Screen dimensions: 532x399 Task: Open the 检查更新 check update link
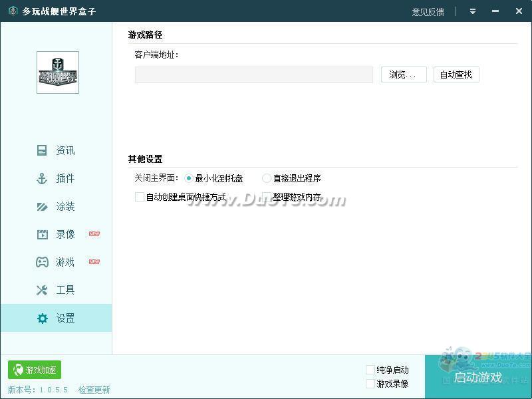(x=94, y=390)
